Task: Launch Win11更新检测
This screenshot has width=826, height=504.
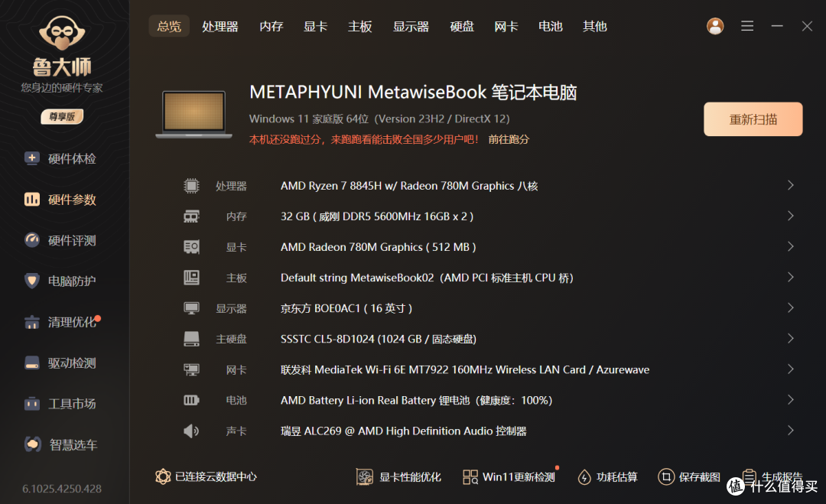Action: coord(509,477)
